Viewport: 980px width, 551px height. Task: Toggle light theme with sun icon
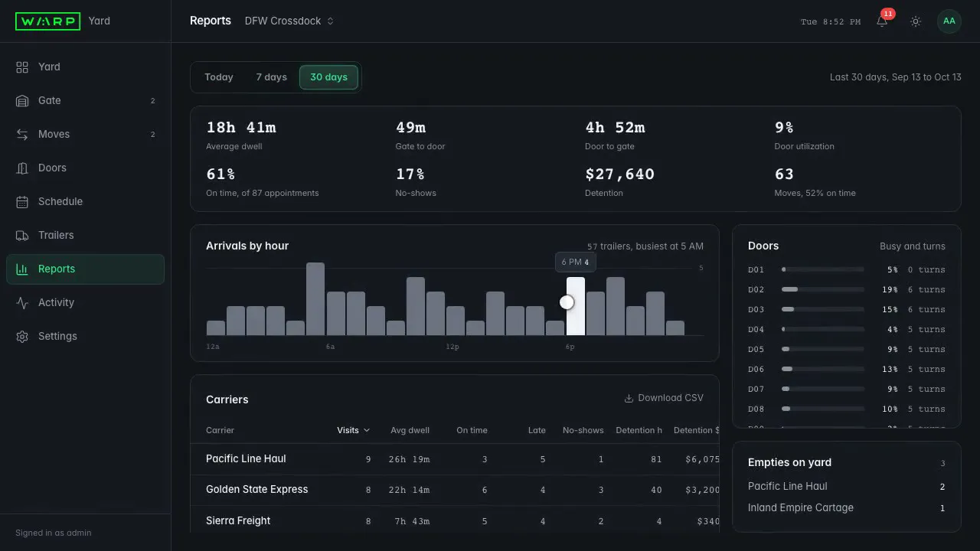pos(916,21)
